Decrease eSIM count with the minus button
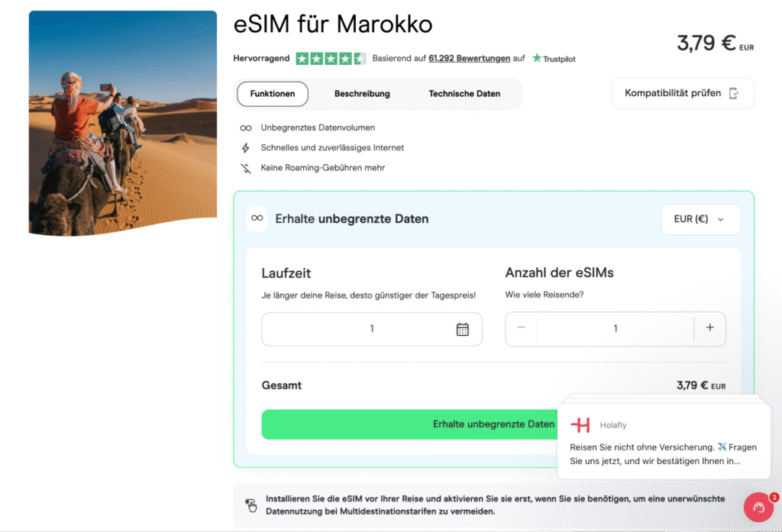This screenshot has width=782, height=532. (x=520, y=328)
